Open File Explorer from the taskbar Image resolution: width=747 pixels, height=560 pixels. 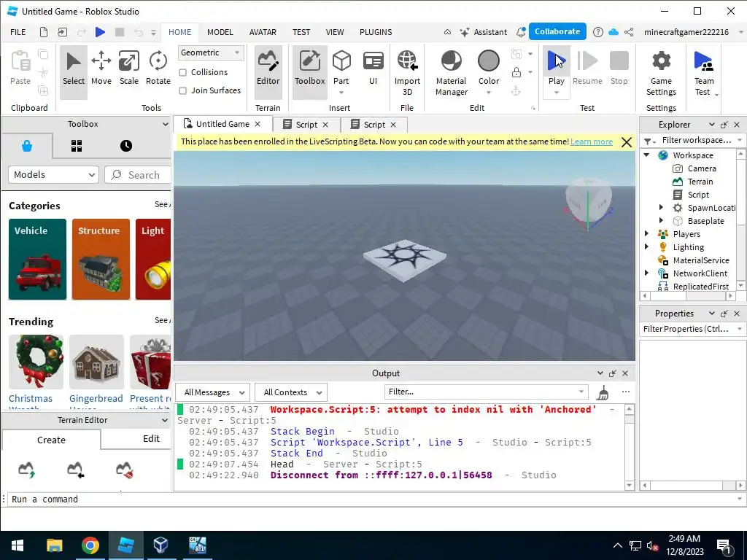pyautogui.click(x=54, y=545)
